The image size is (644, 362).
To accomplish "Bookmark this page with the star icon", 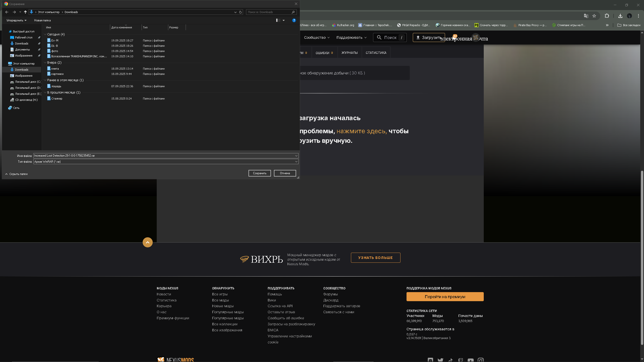I will click(594, 16).
